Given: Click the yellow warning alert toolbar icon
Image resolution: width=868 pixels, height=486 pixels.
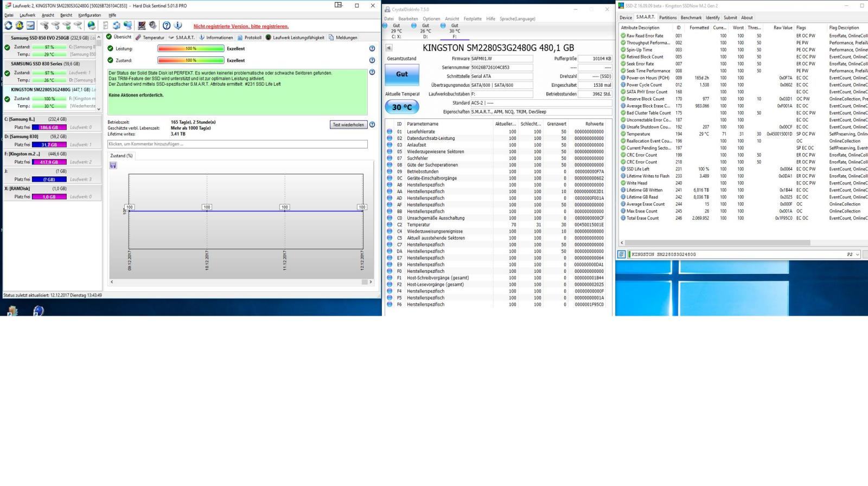Looking at the screenshot, I should coord(19,25).
